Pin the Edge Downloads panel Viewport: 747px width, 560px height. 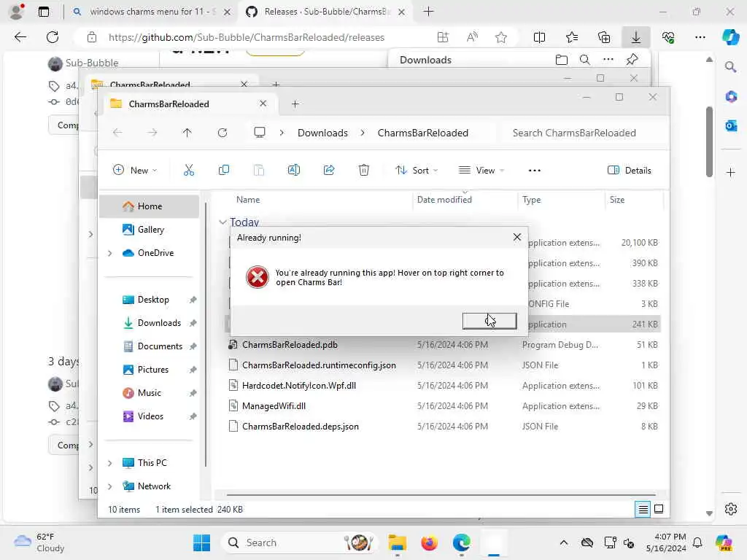click(x=632, y=60)
